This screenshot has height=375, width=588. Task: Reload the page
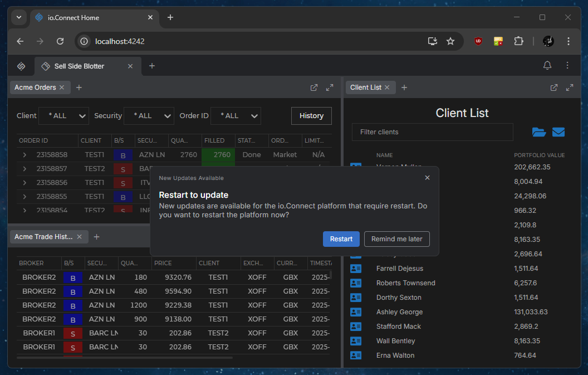coord(60,41)
